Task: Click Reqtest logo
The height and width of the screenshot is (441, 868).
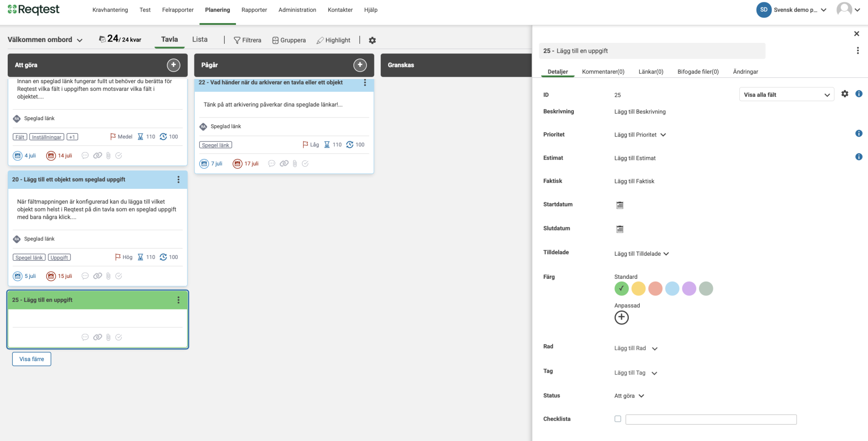Action: coord(33,9)
